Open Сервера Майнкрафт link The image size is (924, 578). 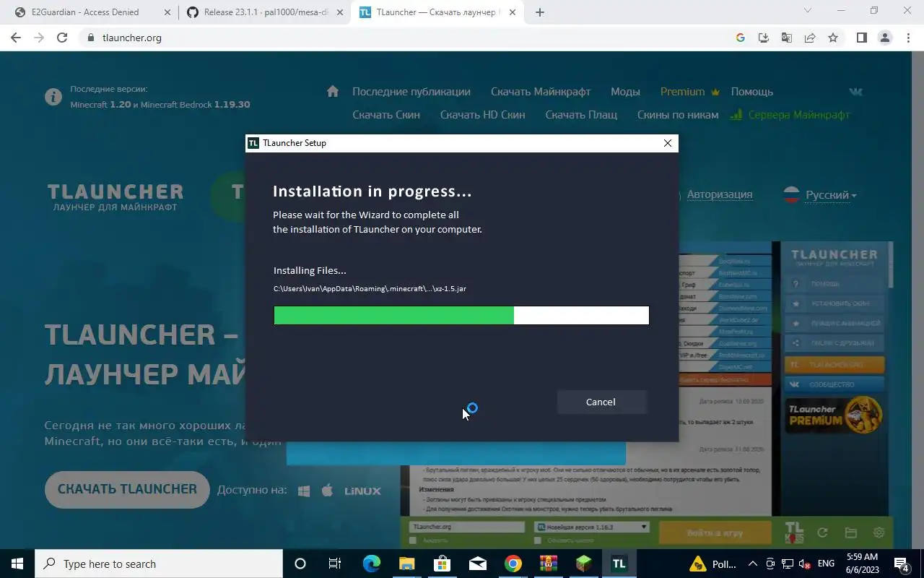click(x=790, y=115)
